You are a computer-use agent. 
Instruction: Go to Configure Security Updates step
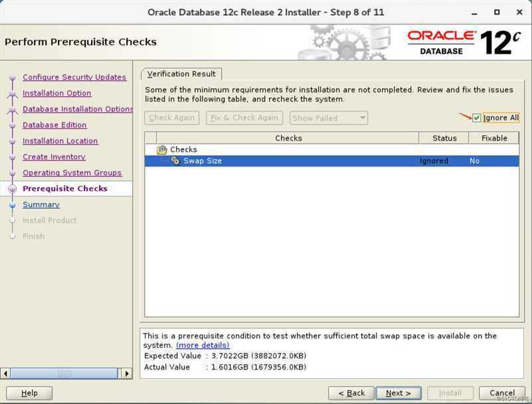point(74,77)
